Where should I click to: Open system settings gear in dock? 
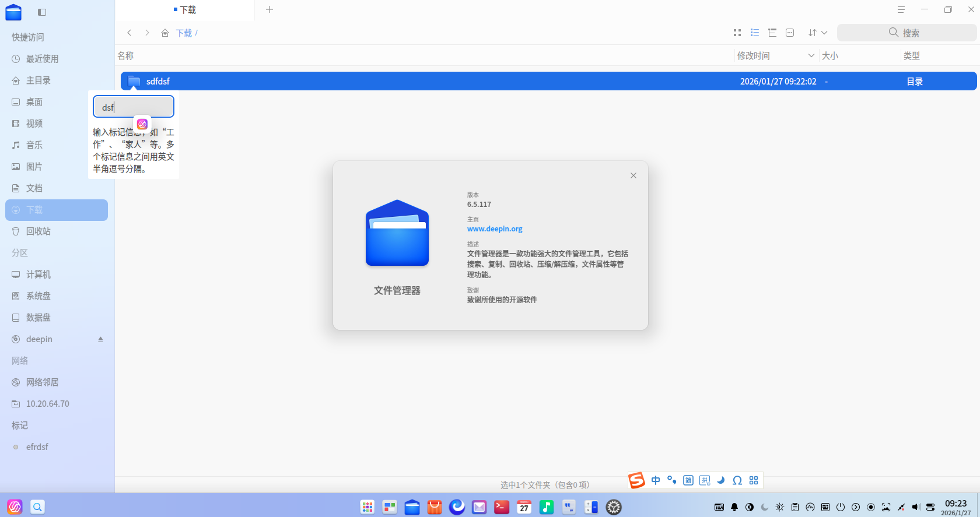click(x=614, y=507)
